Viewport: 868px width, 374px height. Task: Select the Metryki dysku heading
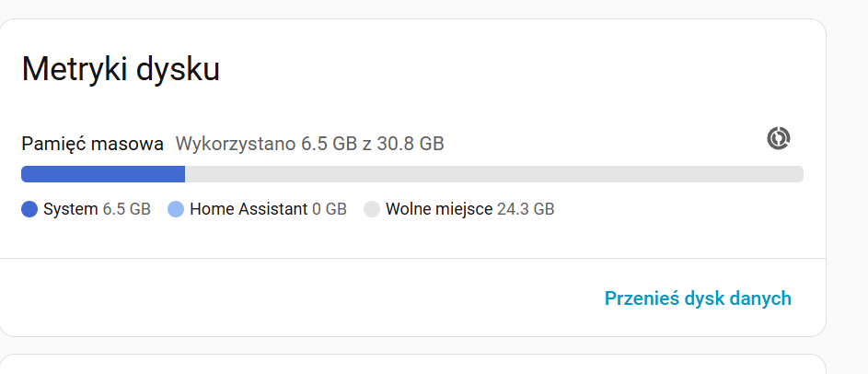pos(121,70)
